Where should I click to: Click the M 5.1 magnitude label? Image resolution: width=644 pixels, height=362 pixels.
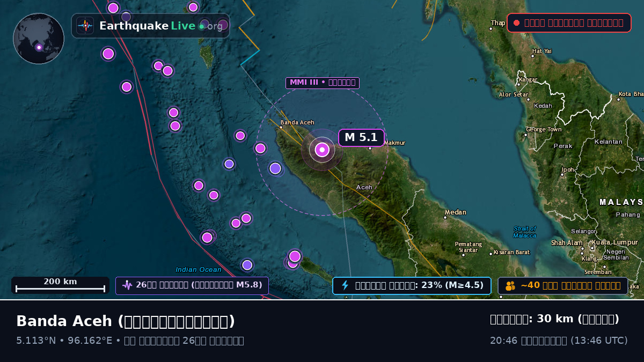click(361, 138)
